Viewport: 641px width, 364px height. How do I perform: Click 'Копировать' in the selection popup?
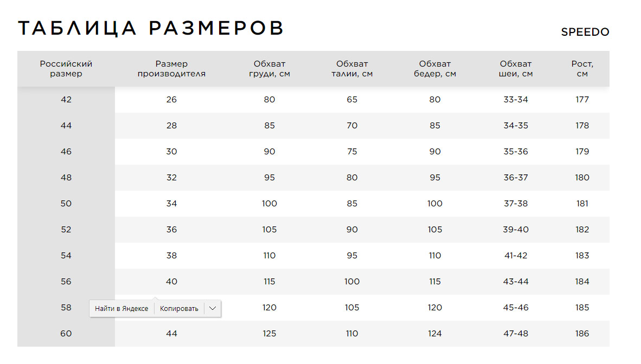click(179, 309)
